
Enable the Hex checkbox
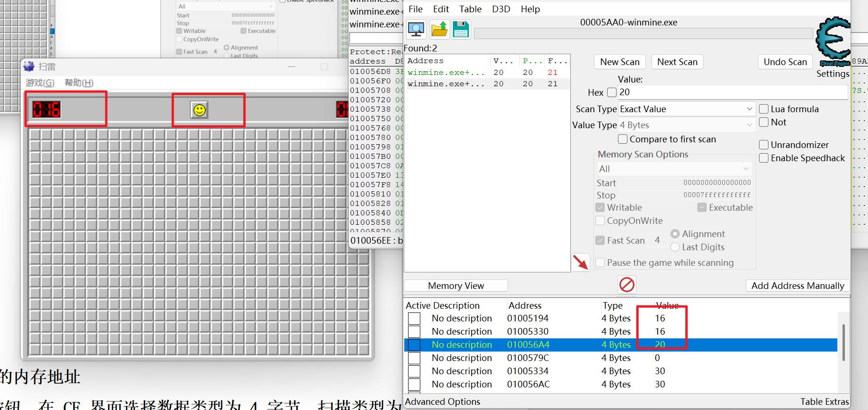tap(612, 92)
